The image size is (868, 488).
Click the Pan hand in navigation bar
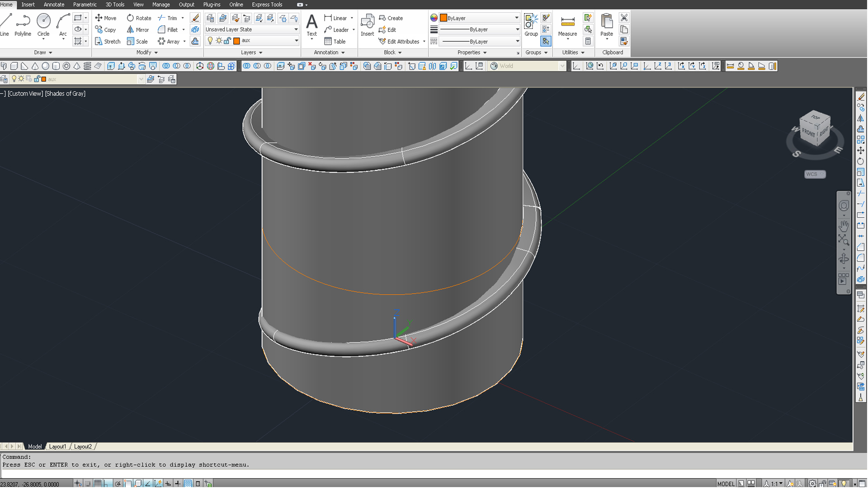point(844,226)
